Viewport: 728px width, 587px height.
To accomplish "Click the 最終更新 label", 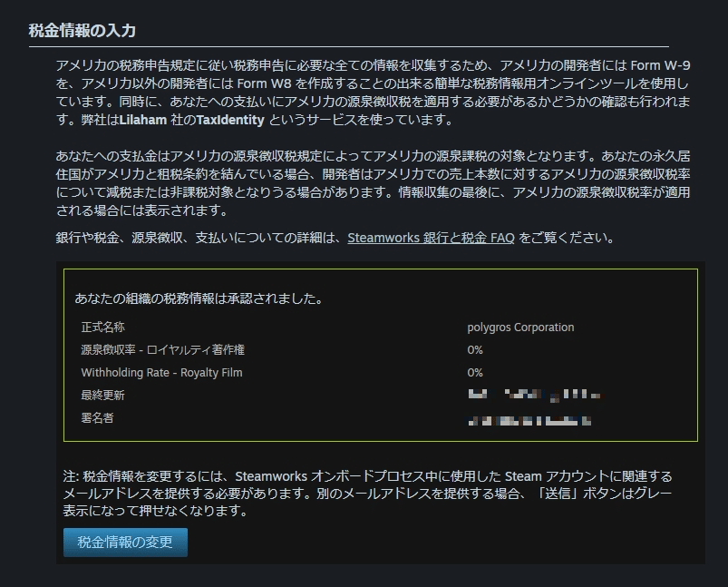I will (103, 395).
